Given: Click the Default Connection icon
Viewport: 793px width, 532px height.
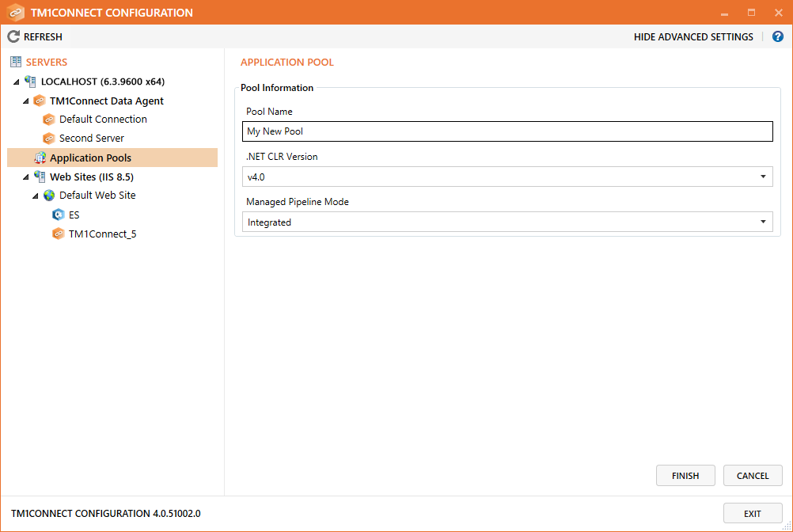Looking at the screenshot, I should point(49,120).
